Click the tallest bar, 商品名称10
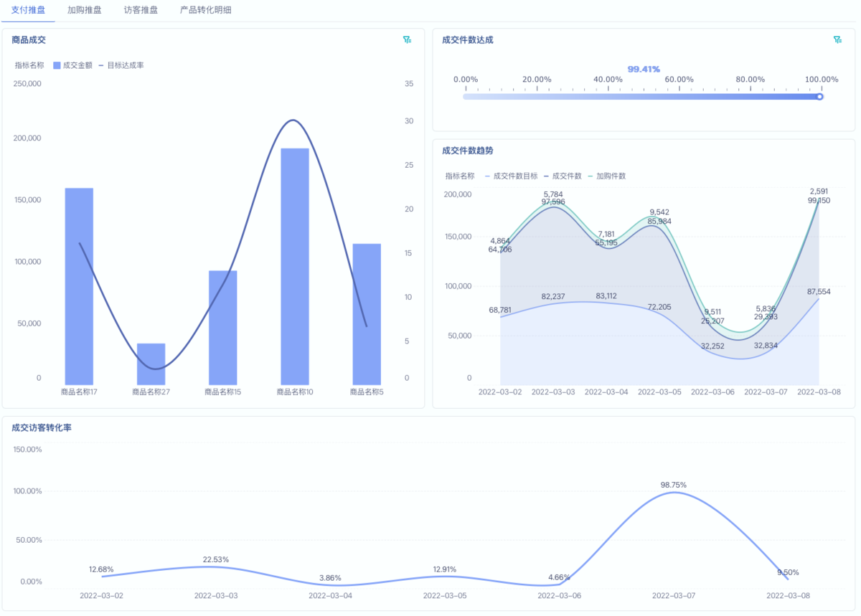Image resolution: width=861 pixels, height=616 pixels. point(294,265)
